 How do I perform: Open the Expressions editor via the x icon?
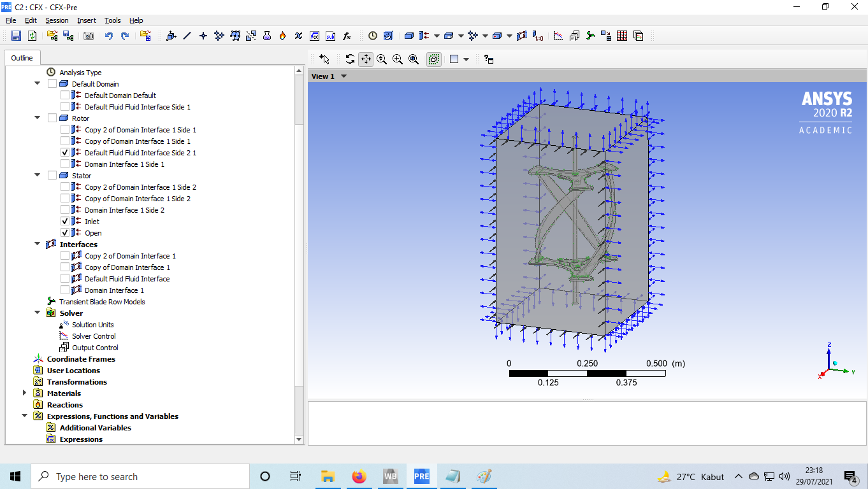[x=297, y=36]
